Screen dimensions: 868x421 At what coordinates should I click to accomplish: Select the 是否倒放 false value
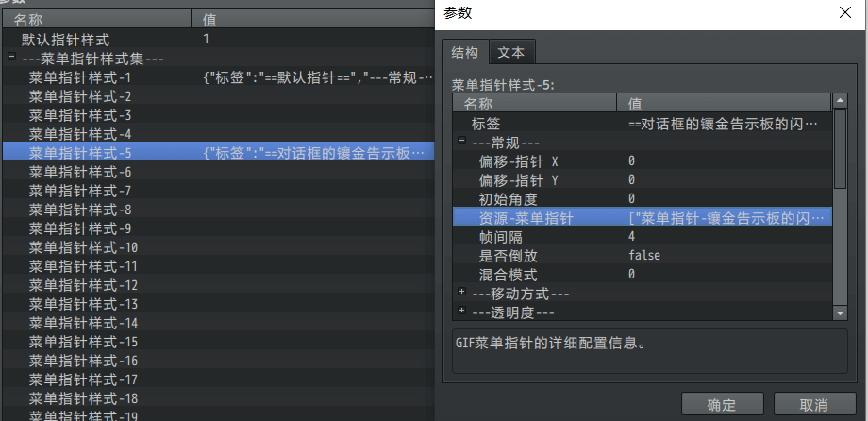point(644,255)
